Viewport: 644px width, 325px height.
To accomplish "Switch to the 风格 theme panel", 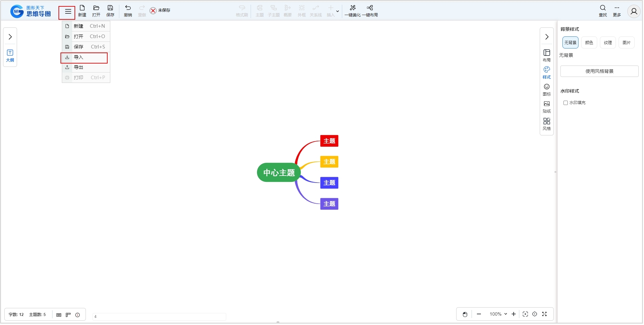I will [547, 124].
